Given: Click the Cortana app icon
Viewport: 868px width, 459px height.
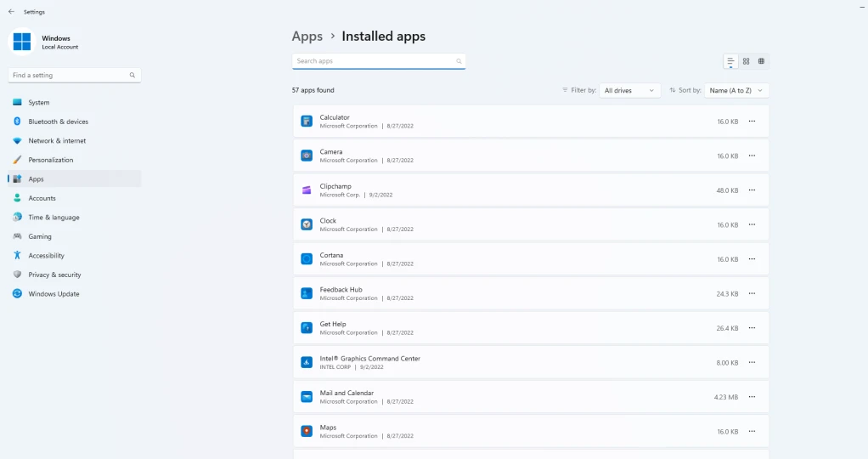Looking at the screenshot, I should click(307, 259).
